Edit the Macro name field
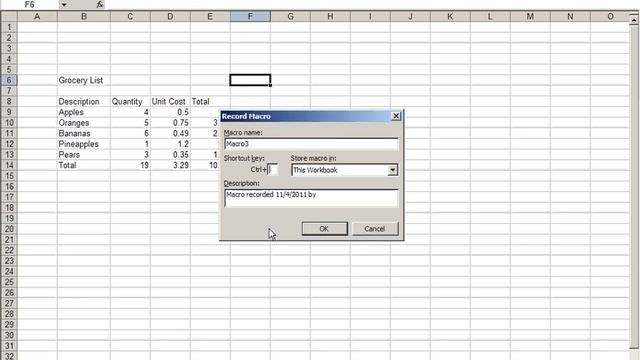Screen dimensions: 640x360 pos(311,144)
